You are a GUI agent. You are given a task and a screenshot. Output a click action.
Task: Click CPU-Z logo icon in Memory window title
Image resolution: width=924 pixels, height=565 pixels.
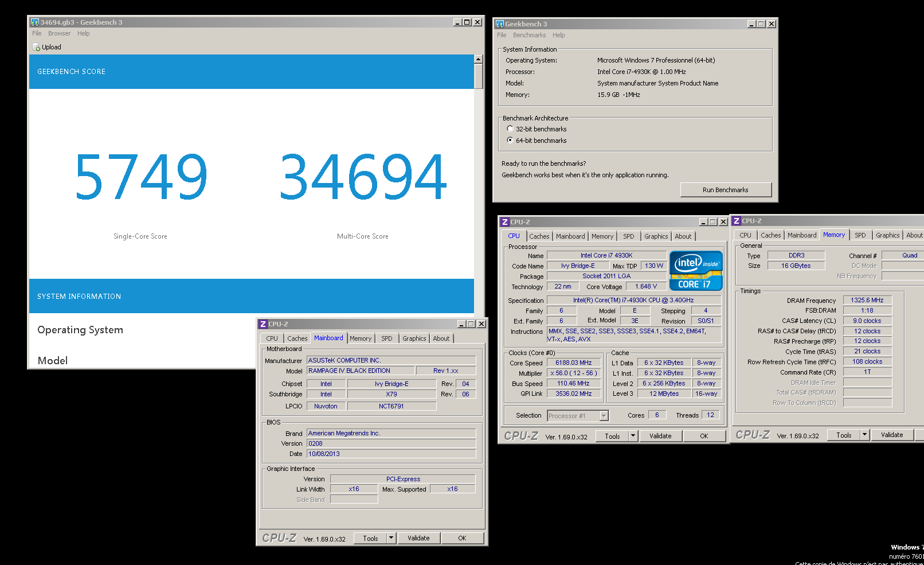coord(737,221)
